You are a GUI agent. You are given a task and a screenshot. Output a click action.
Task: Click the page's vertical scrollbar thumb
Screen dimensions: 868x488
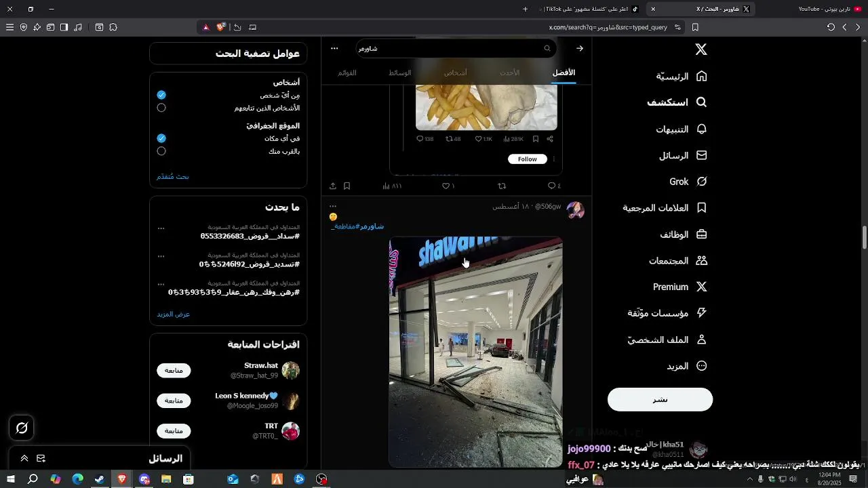pyautogui.click(x=865, y=237)
